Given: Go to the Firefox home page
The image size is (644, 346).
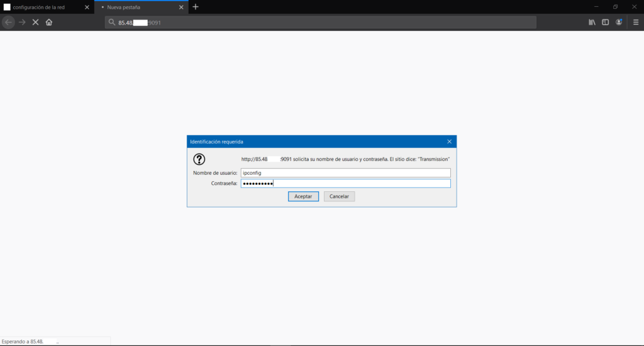Looking at the screenshot, I should click(x=49, y=22).
